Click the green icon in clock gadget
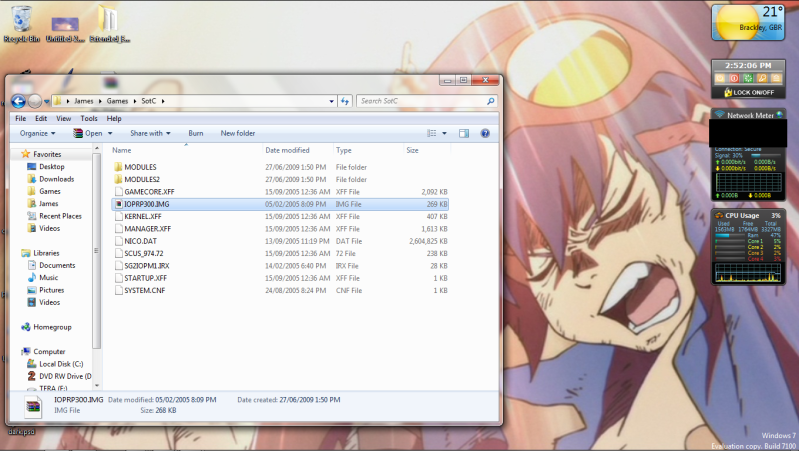Viewport: 799px width, 451px height. [748, 78]
